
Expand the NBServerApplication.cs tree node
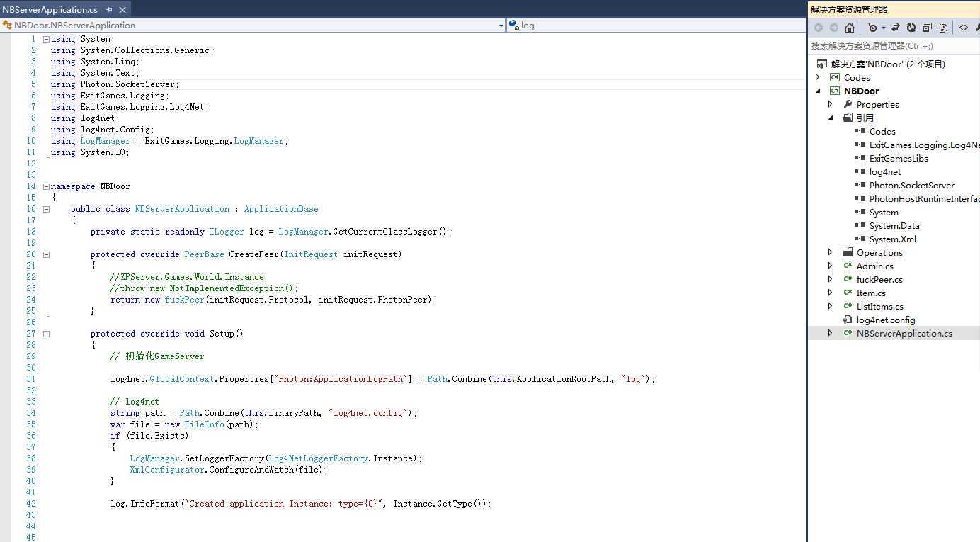click(x=831, y=333)
